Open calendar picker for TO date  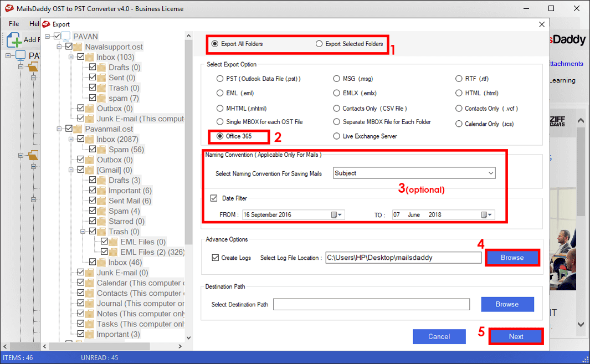(486, 214)
